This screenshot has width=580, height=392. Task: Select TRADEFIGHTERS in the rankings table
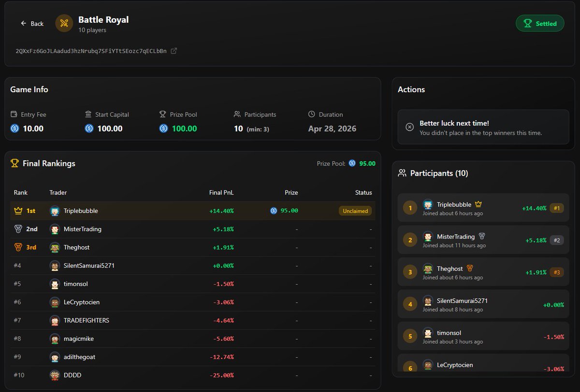pyautogui.click(x=87, y=320)
